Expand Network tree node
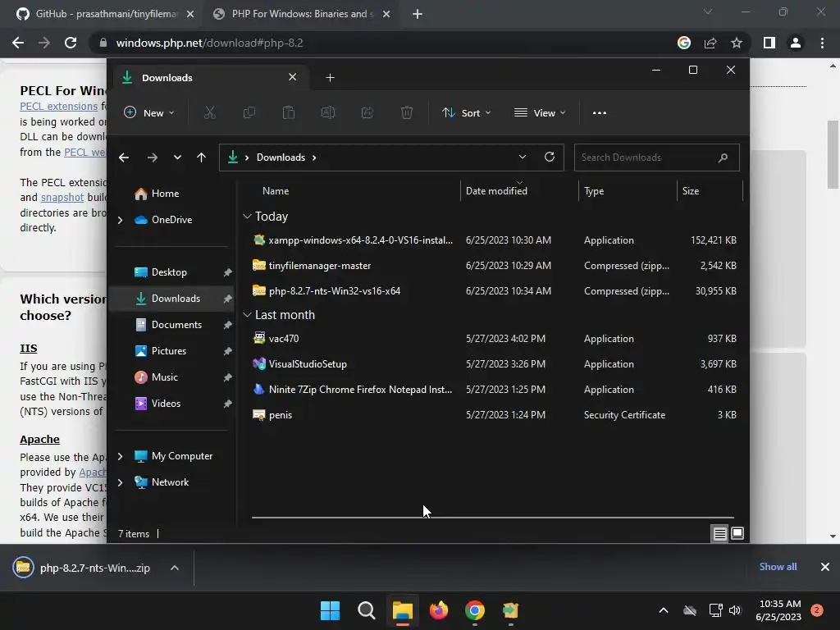840x630 pixels. (120, 482)
